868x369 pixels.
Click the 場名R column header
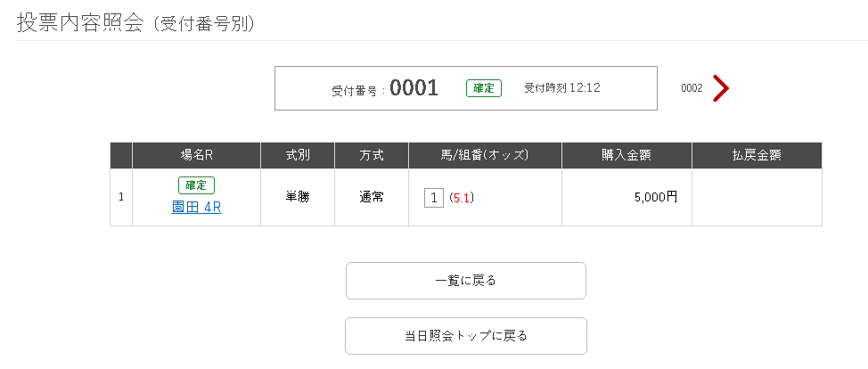[x=196, y=155]
